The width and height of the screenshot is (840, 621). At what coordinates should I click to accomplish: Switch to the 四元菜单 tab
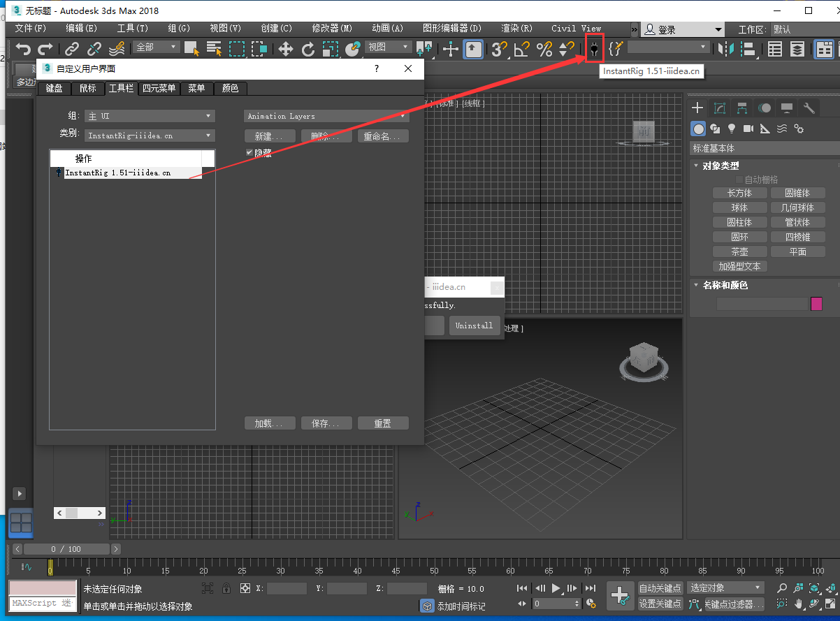(159, 88)
